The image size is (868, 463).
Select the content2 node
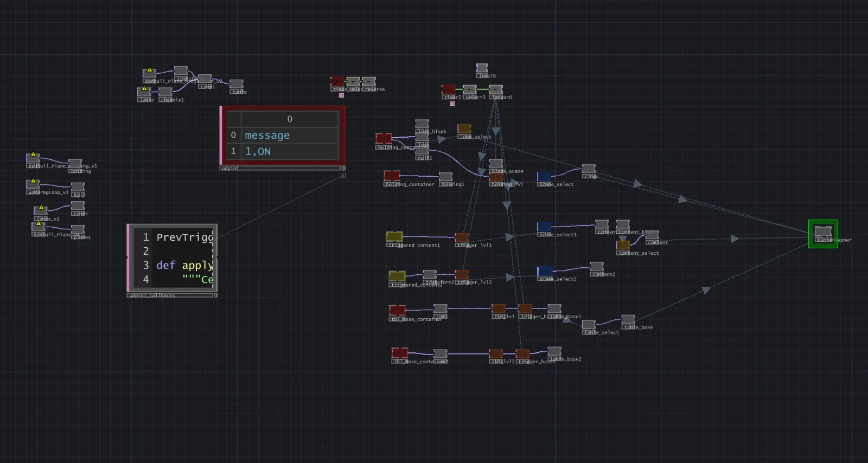click(597, 267)
